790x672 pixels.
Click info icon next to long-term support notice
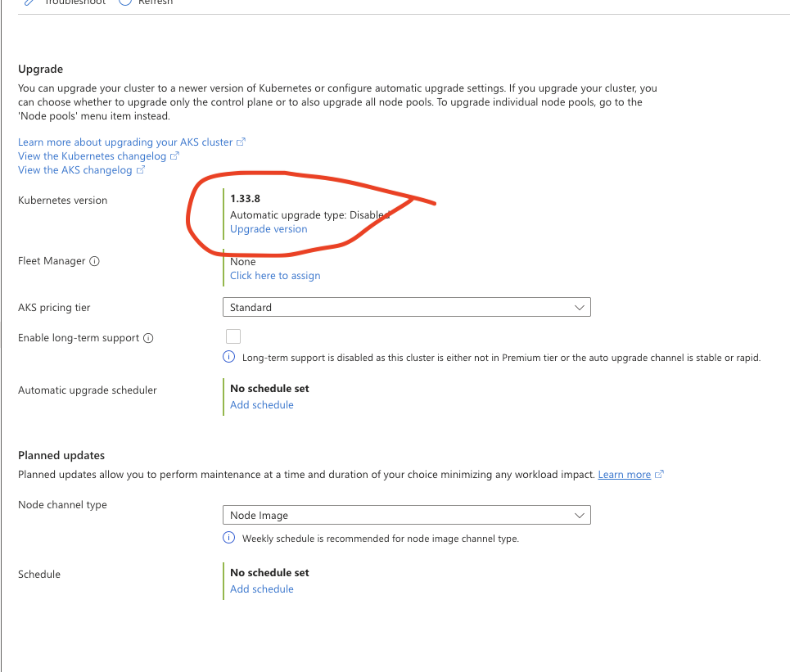point(228,357)
